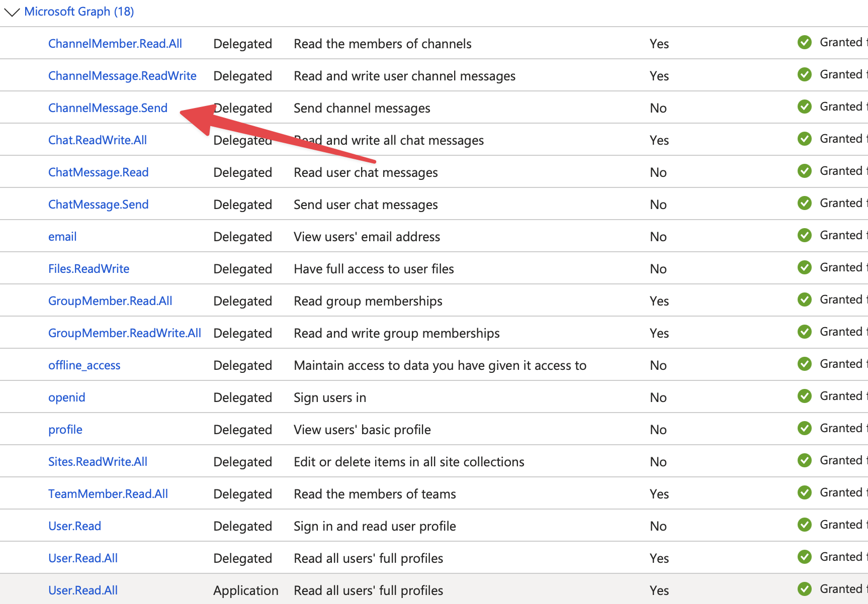Select the "Read the members of teams" description

[375, 494]
